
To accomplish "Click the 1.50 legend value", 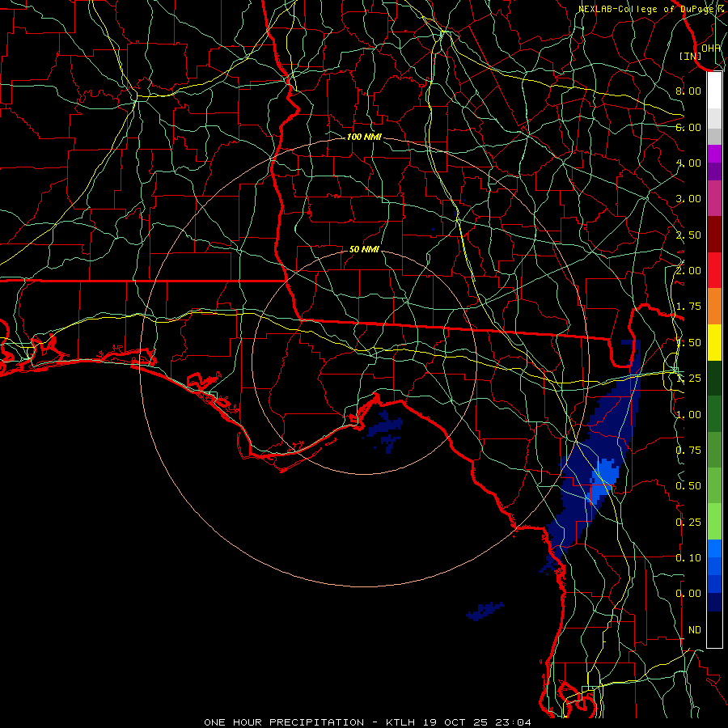I will tap(688, 343).
